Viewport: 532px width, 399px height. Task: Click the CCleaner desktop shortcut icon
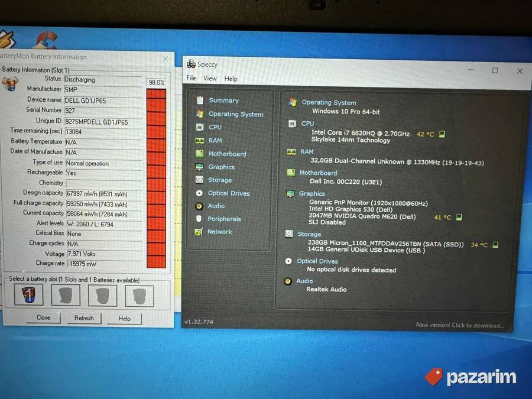tap(47, 40)
